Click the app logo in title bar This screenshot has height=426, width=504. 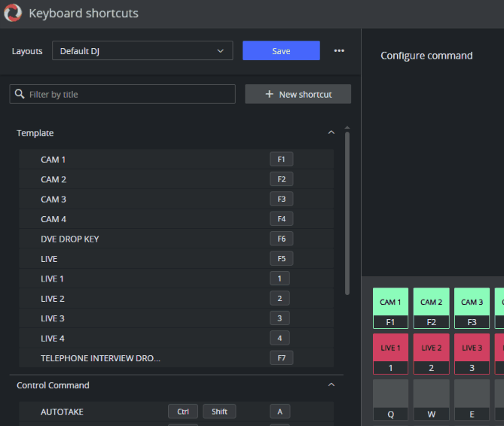coord(13,13)
